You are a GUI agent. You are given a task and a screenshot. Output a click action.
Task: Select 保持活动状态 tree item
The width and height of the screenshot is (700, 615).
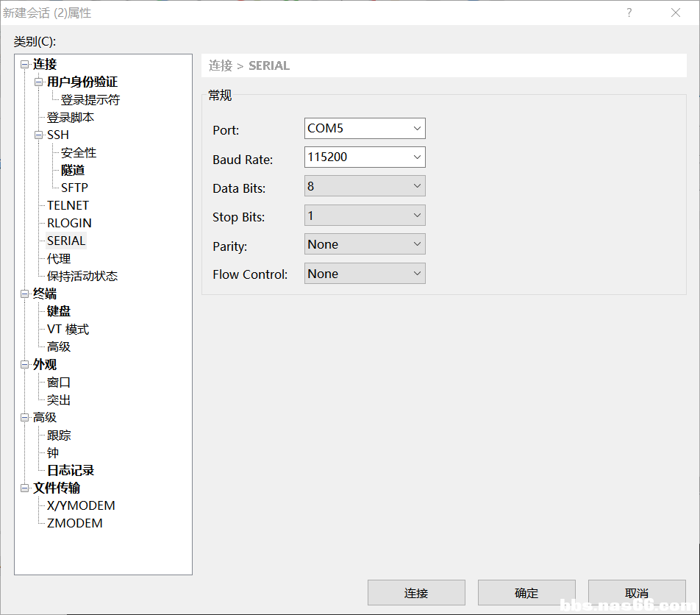point(82,277)
